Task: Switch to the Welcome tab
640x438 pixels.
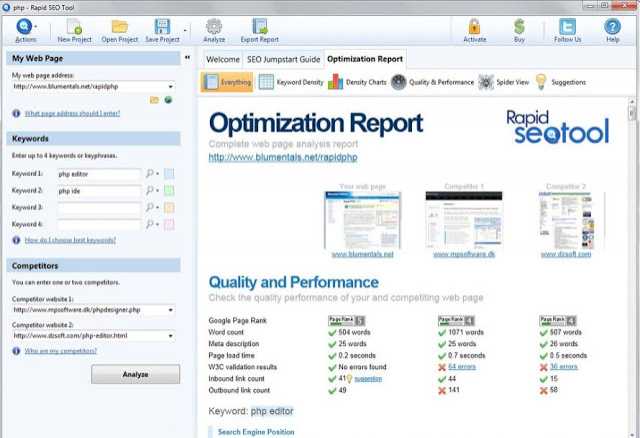Action: pyautogui.click(x=223, y=60)
